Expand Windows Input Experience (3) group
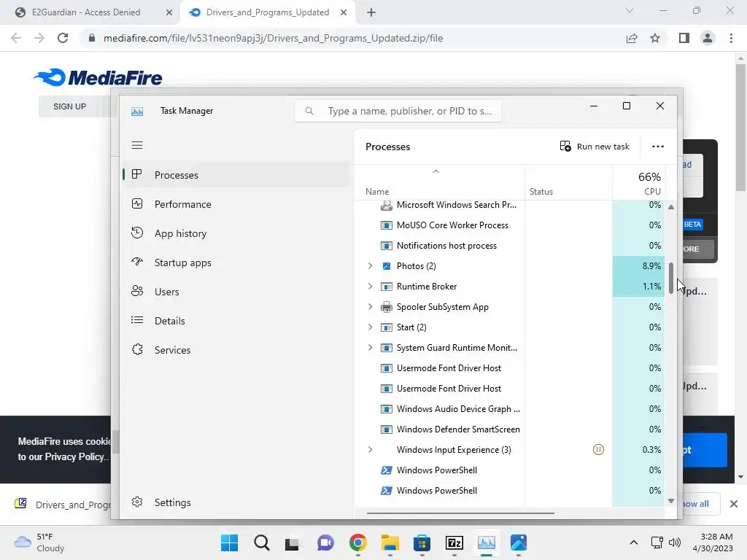Screen dimensions: 747x560 click(x=370, y=449)
